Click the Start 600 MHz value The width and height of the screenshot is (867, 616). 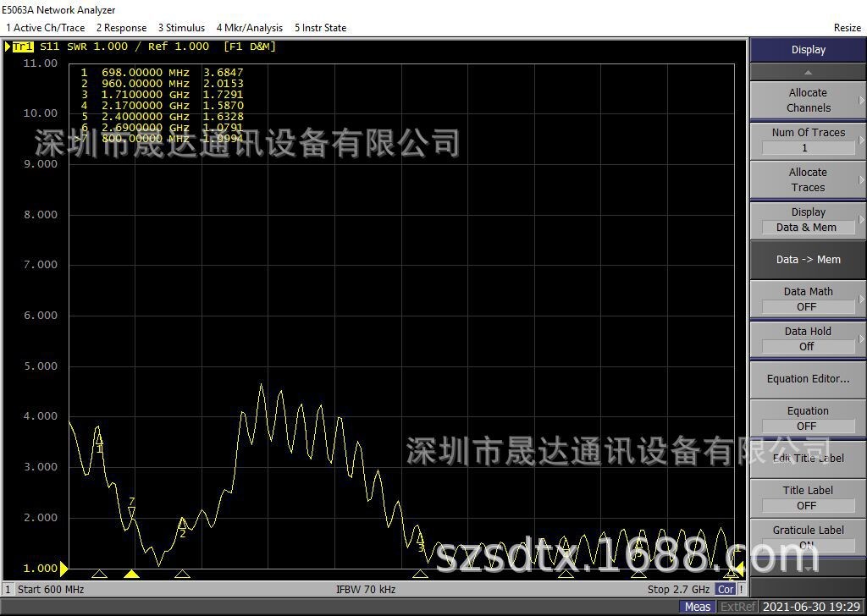point(51,590)
